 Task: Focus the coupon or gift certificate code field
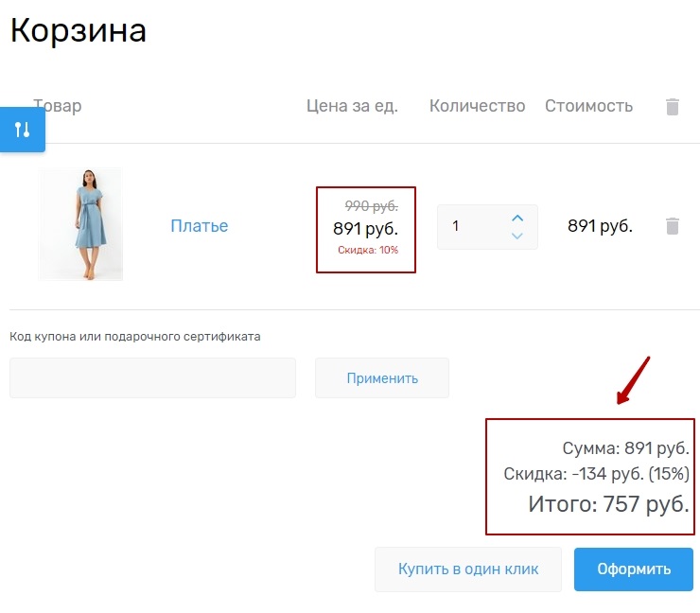point(152,378)
